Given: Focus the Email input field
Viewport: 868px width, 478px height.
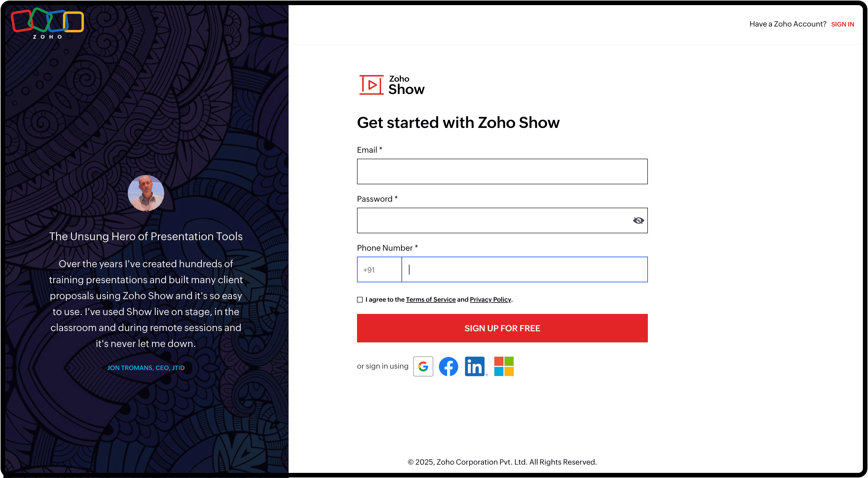Looking at the screenshot, I should pos(502,171).
